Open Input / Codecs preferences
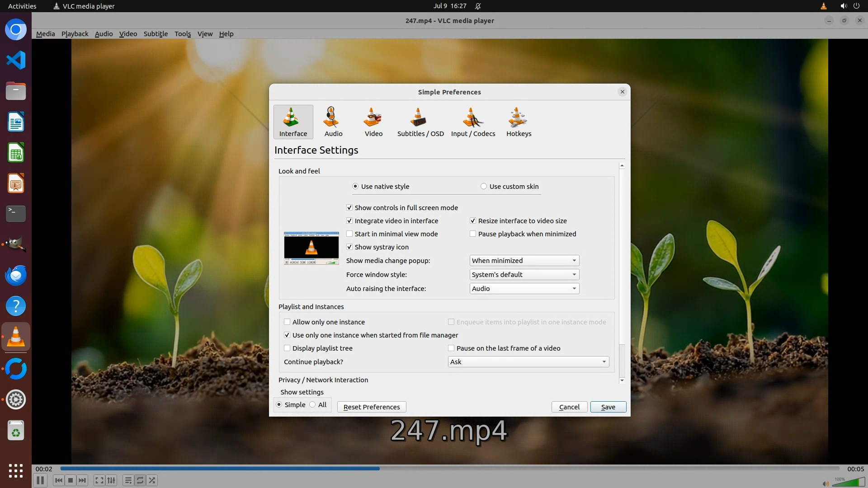 (x=473, y=122)
